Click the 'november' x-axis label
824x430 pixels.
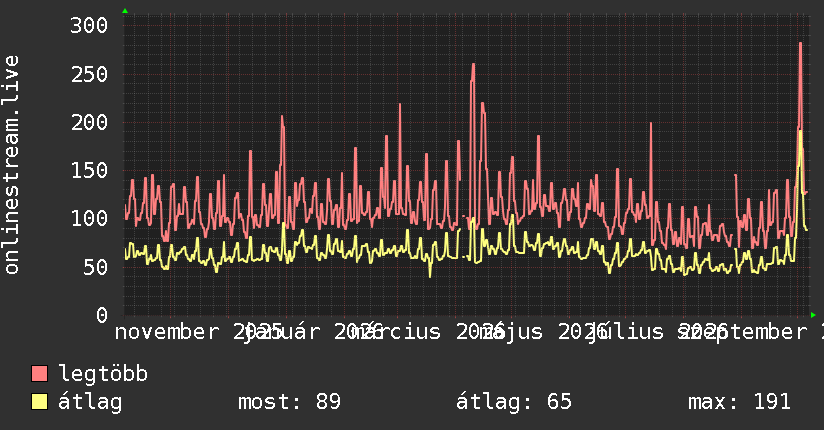click(166, 332)
